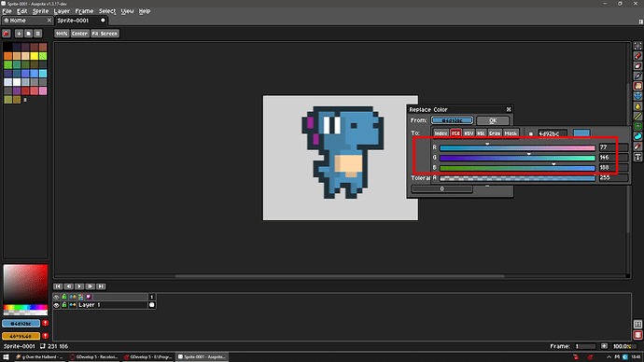Viewport: 644px width, 362px height.
Task: Click canvas size icon in status bar
Action: 43,346
